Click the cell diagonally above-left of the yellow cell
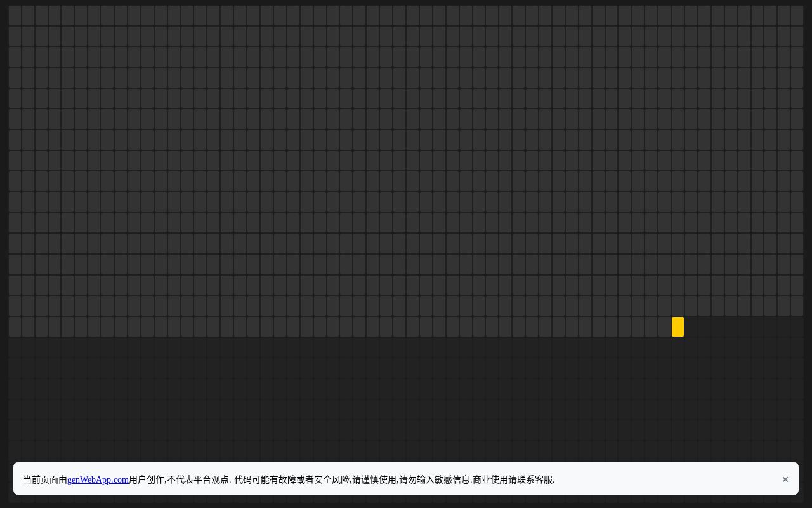This screenshot has width=812, height=508. (664, 305)
